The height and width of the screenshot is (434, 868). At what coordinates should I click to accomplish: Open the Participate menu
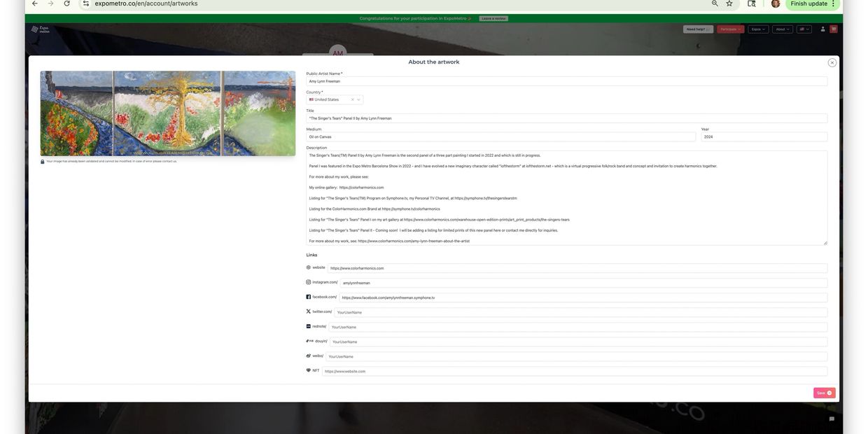[731, 29]
